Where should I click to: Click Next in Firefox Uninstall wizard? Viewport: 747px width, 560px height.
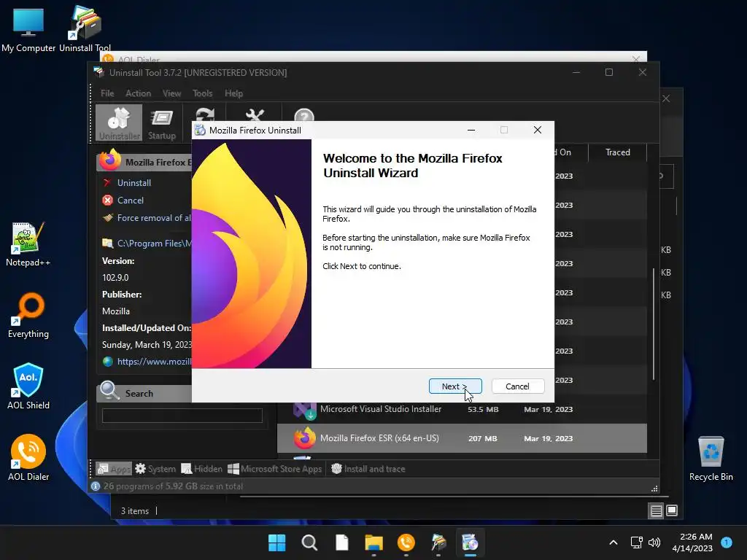(x=455, y=386)
